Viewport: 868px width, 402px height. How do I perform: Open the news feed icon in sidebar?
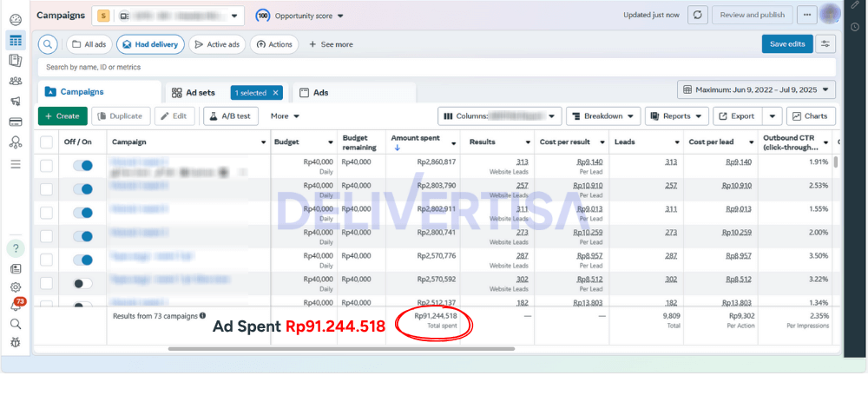point(16,268)
